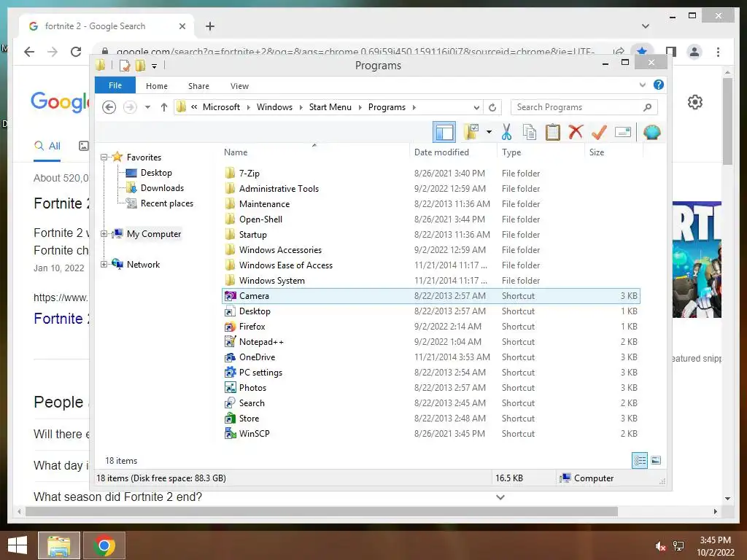
Task: Click File Explorer taskbar icon
Action: pyautogui.click(x=58, y=545)
